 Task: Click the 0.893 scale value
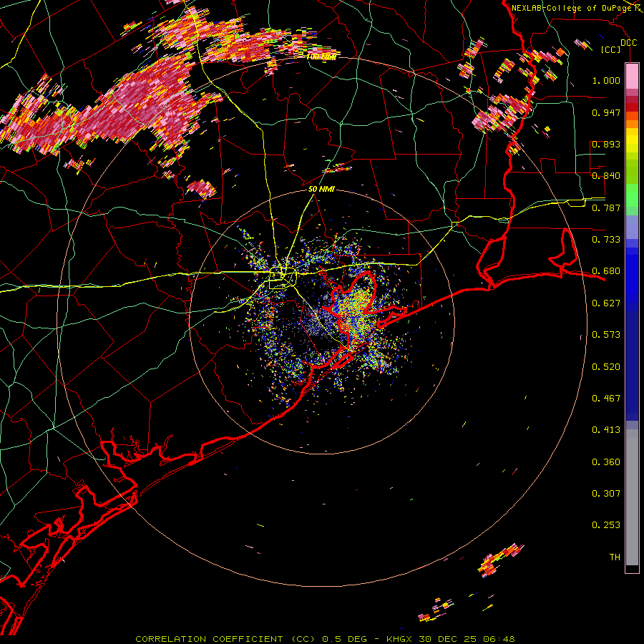click(x=606, y=144)
